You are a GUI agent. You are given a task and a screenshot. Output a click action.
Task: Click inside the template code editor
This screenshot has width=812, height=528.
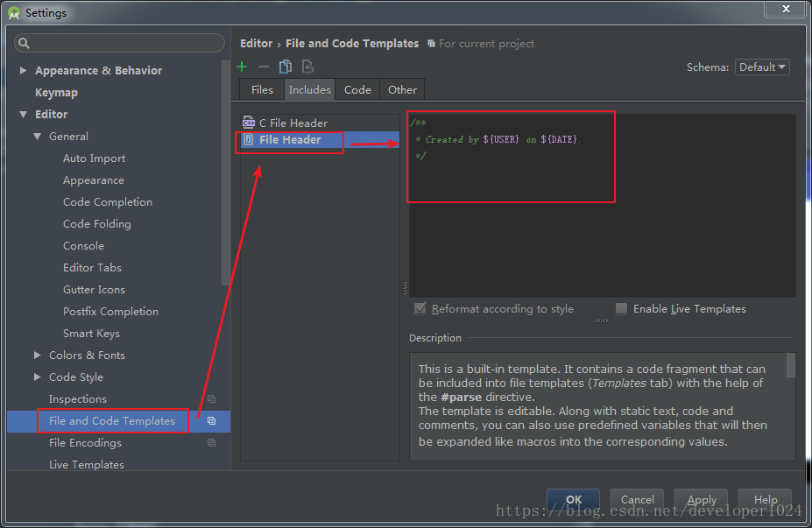[603, 206]
